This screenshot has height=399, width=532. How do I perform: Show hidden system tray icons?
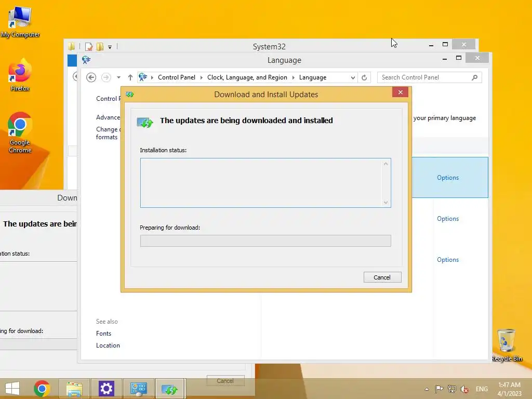(x=427, y=389)
